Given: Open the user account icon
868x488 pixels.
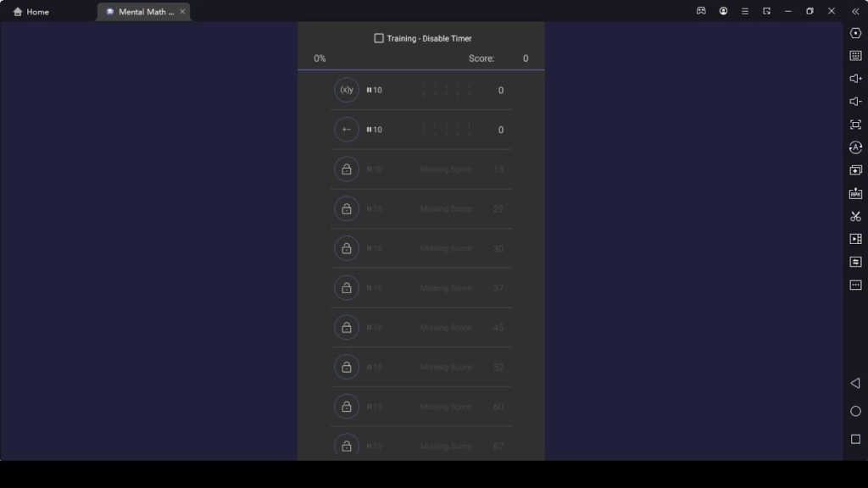Looking at the screenshot, I should click(x=723, y=11).
